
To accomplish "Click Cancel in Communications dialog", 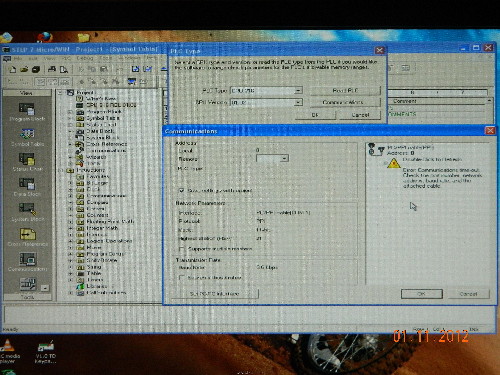I will click(468, 294).
